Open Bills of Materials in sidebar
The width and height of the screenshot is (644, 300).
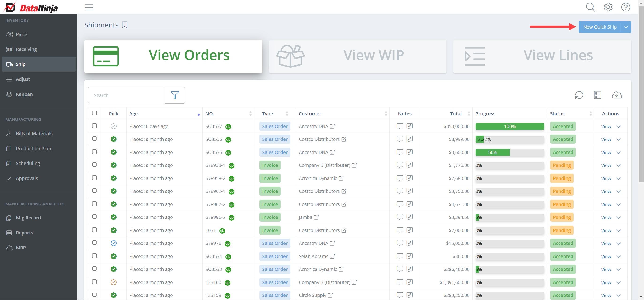coord(34,134)
